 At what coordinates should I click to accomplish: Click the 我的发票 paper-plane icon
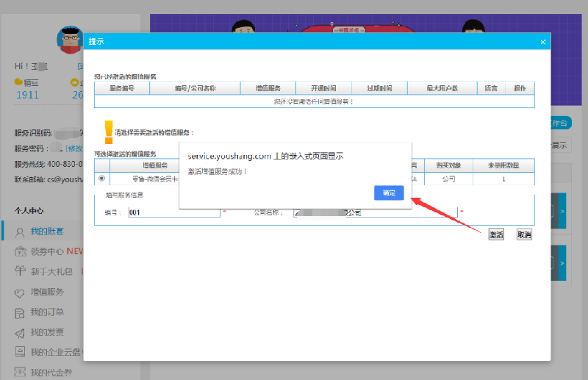coord(20,332)
